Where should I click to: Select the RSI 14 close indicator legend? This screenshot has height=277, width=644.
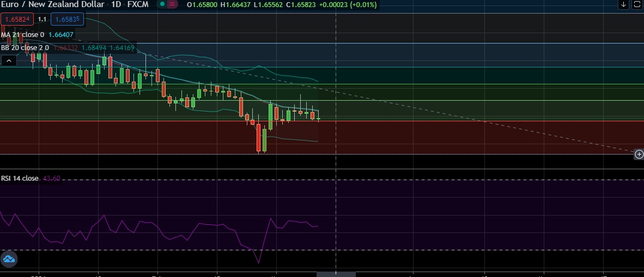pyautogui.click(x=20, y=178)
